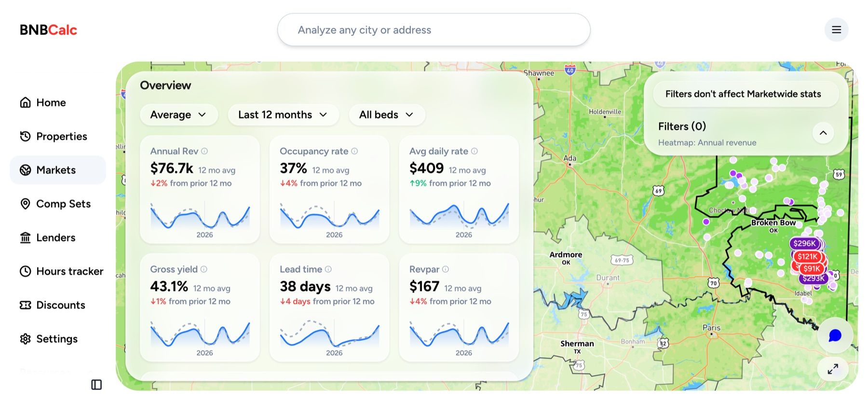
Task: Click the $293K map price marker
Action: click(x=814, y=279)
